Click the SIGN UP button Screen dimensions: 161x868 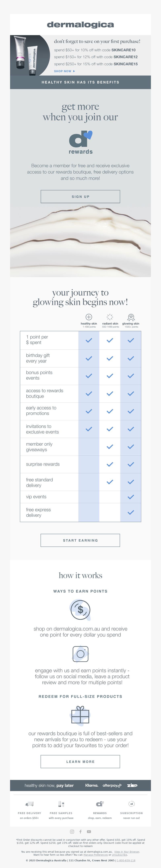(x=80, y=197)
